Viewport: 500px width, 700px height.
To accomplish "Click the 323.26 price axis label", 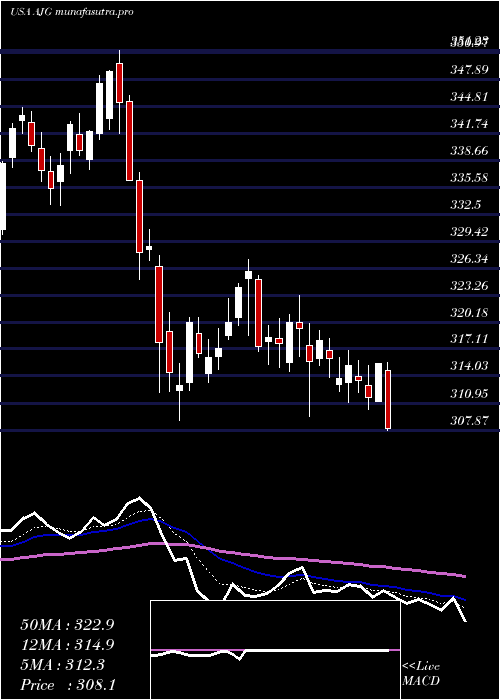I will pos(469,286).
